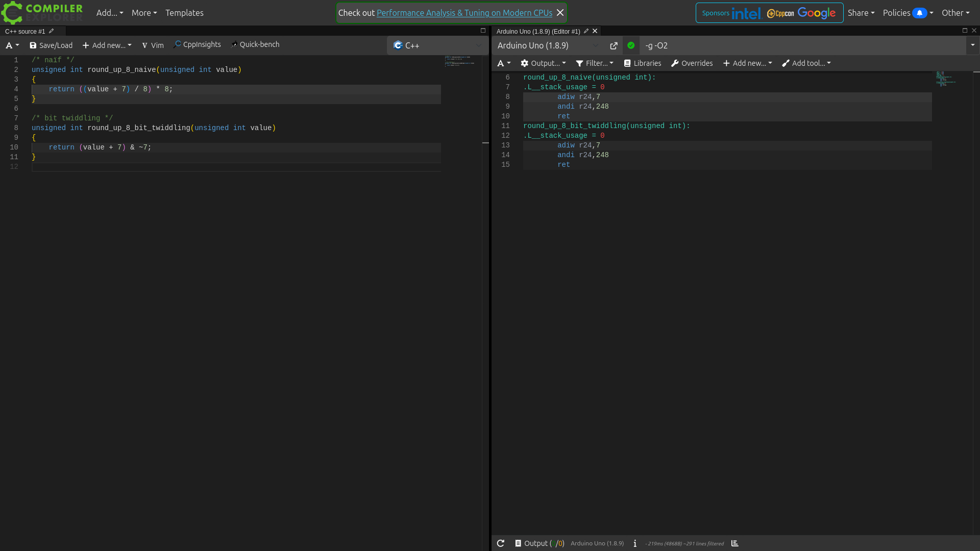
Task: Open the Filter... dropdown
Action: click(595, 63)
